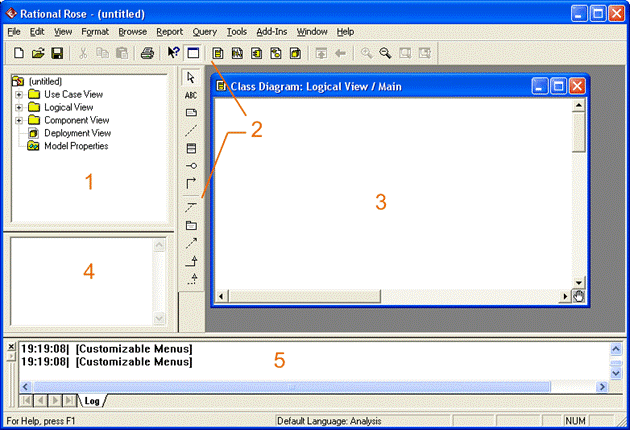Viewport: 630px width, 430px height.
Task: Click the first log tab navigation button
Action: point(26,401)
